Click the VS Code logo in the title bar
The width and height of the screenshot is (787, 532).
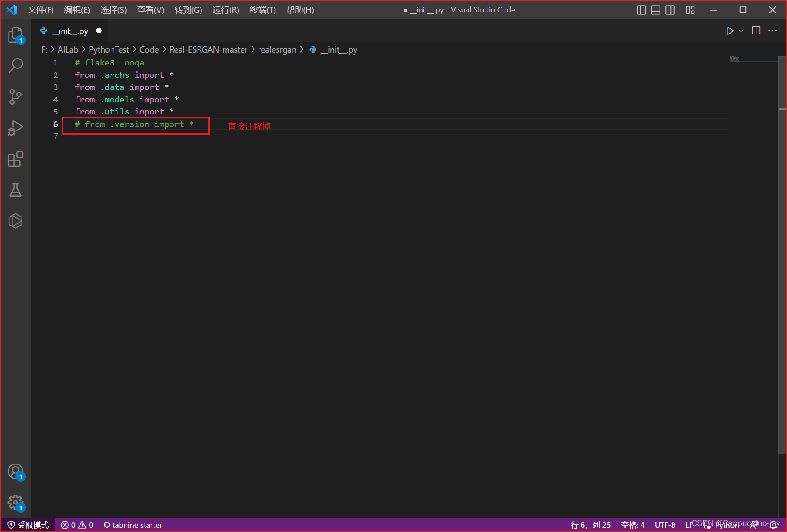click(x=12, y=9)
